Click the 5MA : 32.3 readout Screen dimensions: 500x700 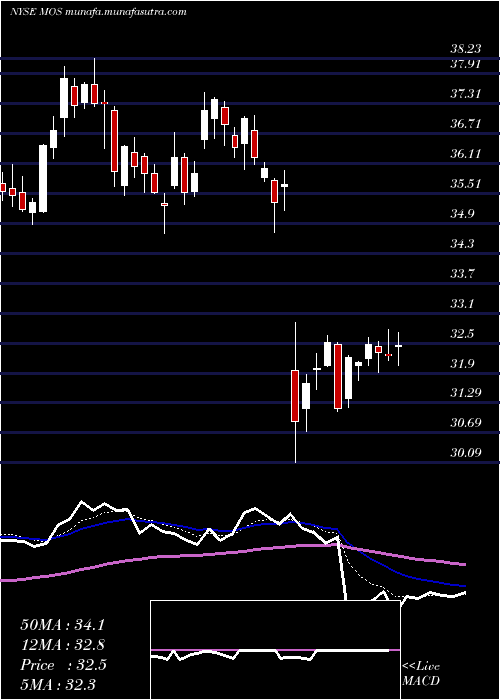tap(58, 684)
